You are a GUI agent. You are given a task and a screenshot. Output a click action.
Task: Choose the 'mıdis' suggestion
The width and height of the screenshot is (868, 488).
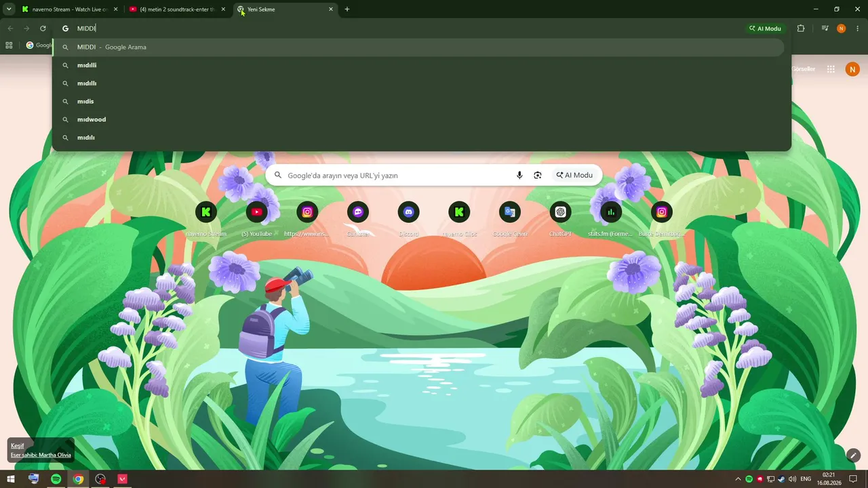(418, 102)
